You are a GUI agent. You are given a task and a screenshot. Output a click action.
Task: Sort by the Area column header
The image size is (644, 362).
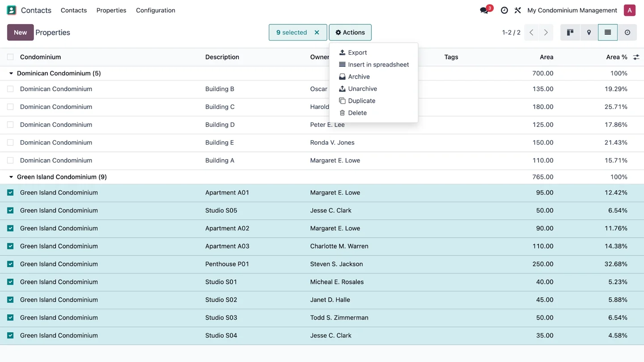tap(546, 57)
